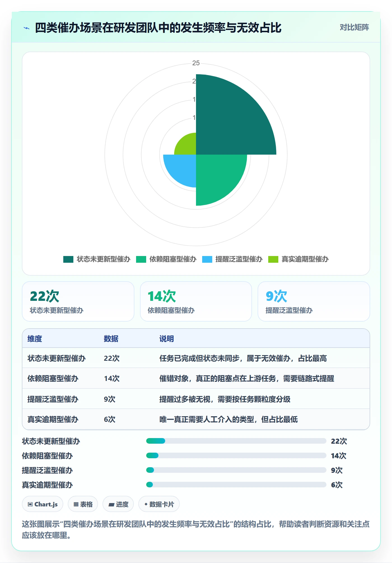Click the 22次 cell in the table
This screenshot has height=563, width=392.
point(112,358)
